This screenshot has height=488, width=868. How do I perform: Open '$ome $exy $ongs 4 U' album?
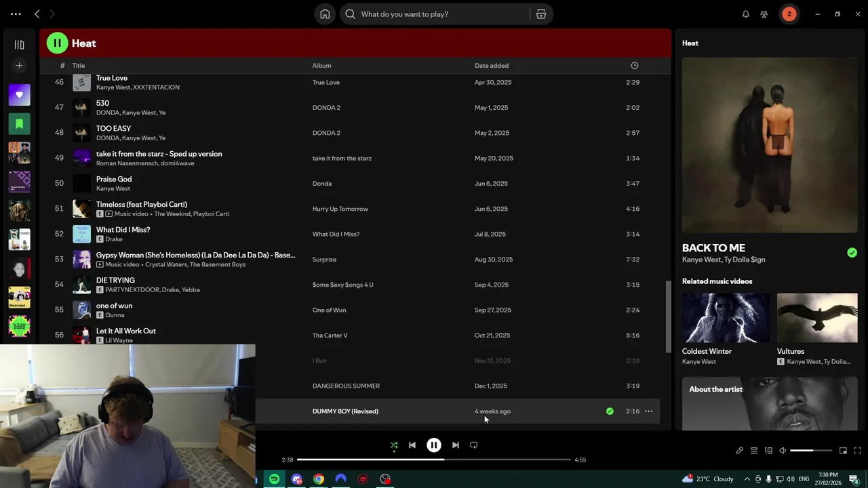tap(343, 285)
